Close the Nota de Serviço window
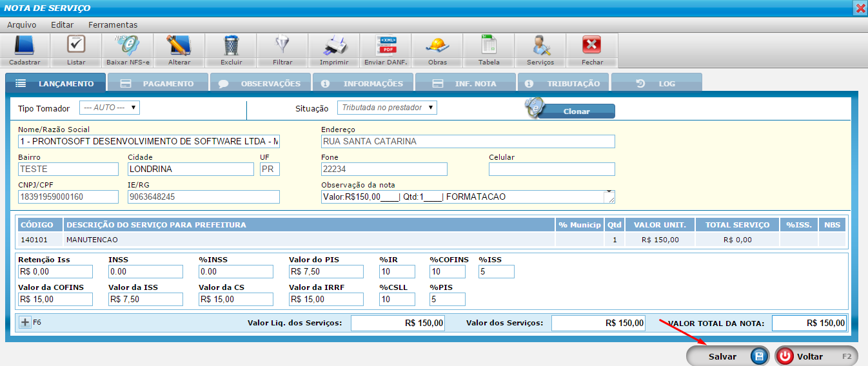 click(x=860, y=8)
